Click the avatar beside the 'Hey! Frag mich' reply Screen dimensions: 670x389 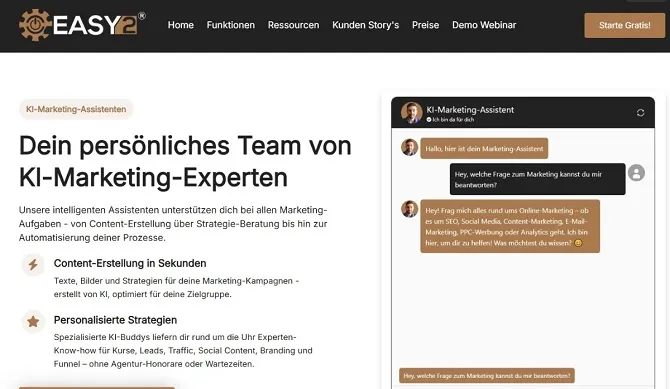[409, 209]
